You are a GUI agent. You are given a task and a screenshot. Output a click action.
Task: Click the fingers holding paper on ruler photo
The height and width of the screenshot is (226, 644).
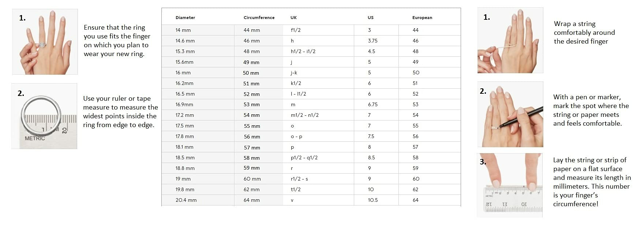tap(510, 185)
